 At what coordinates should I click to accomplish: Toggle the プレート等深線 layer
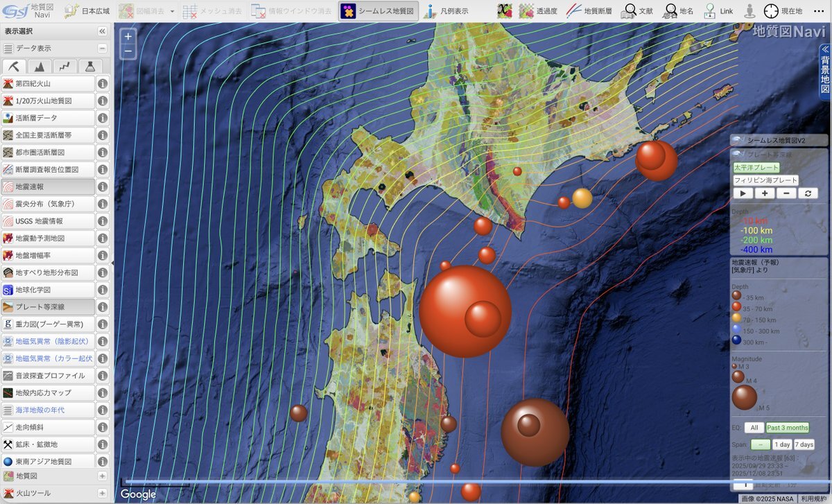(47, 307)
